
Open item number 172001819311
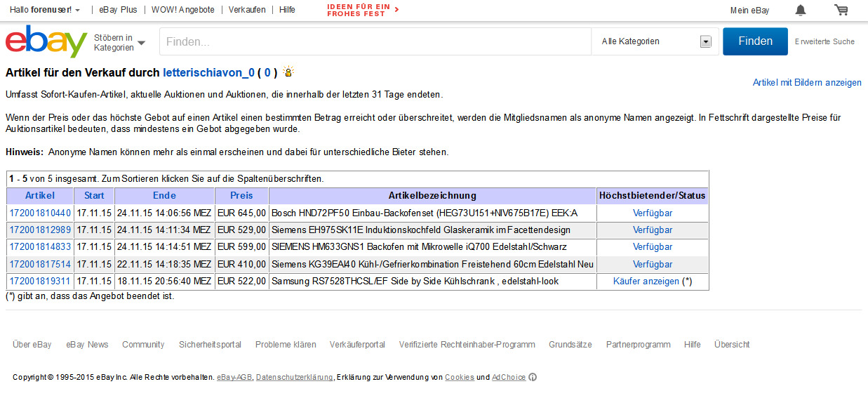tap(40, 281)
